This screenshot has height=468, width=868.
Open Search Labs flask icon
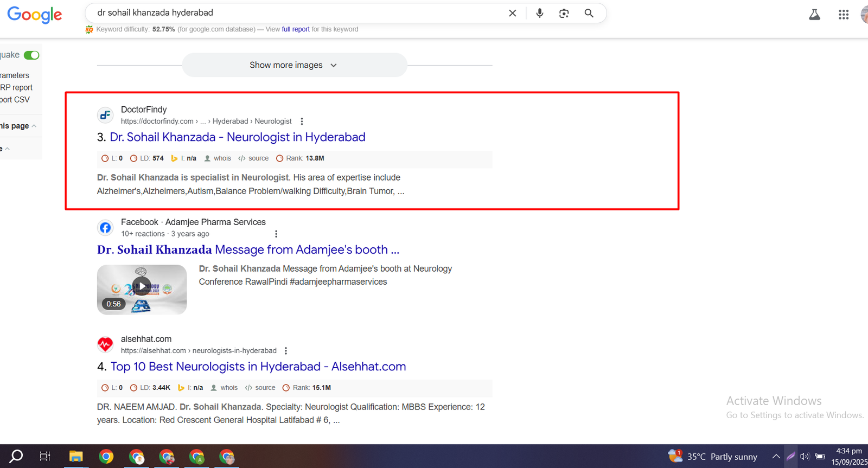(814, 15)
